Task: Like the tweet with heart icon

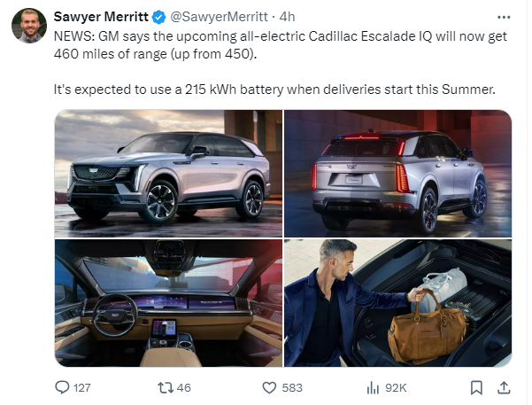Action: pos(269,387)
